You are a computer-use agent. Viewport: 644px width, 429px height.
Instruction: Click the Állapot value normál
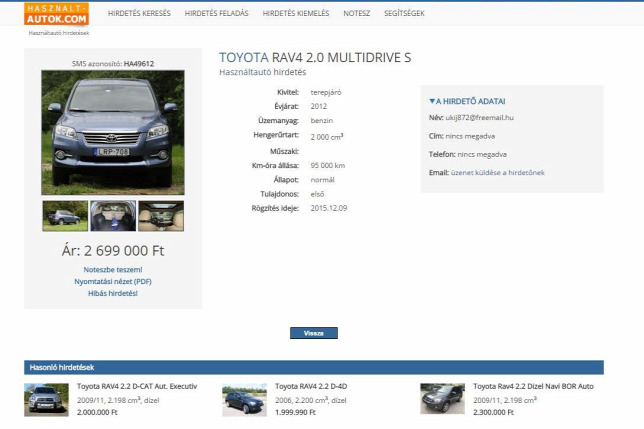coord(322,180)
